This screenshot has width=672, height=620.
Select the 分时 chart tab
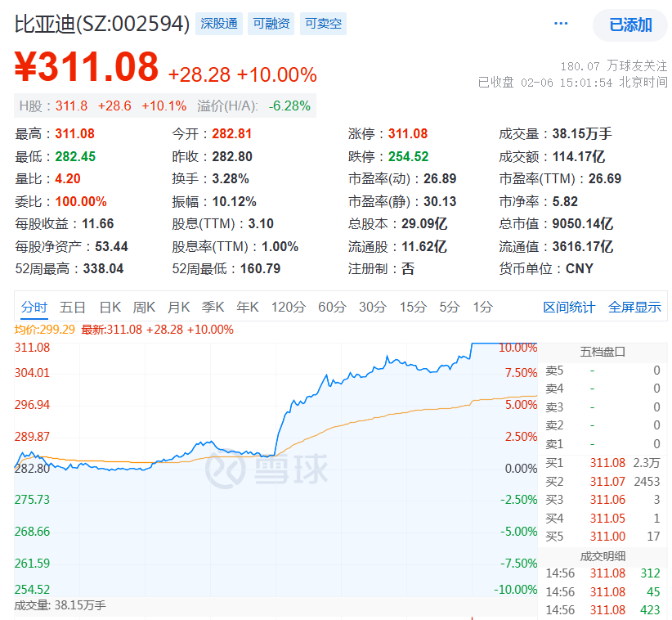[x=34, y=308]
